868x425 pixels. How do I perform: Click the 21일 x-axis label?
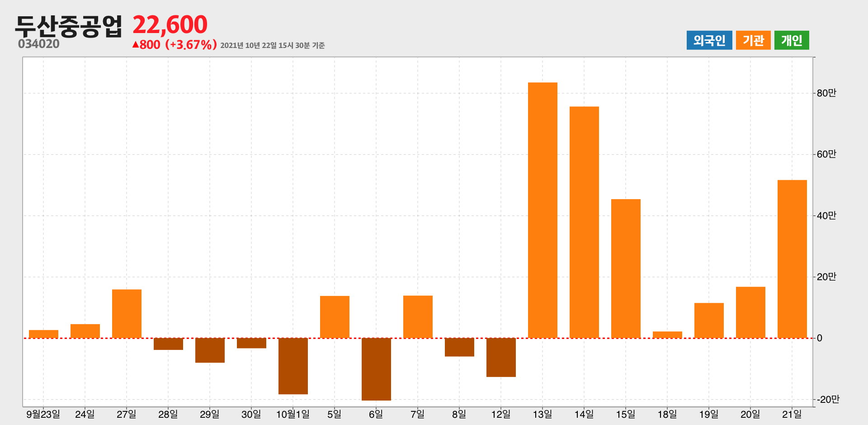click(x=792, y=414)
